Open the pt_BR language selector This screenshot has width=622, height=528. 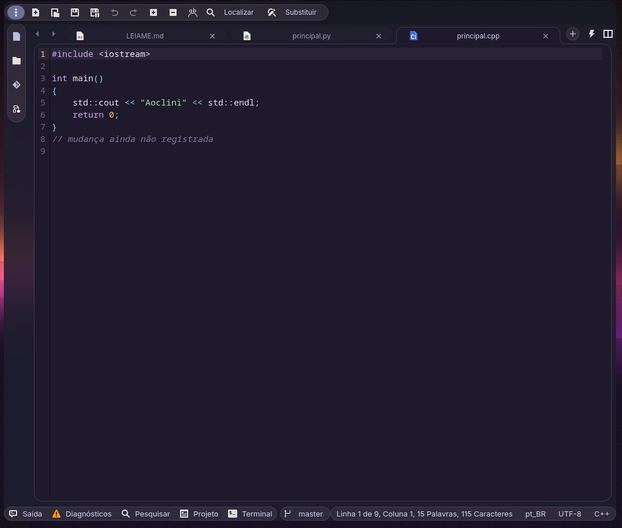[535, 514]
